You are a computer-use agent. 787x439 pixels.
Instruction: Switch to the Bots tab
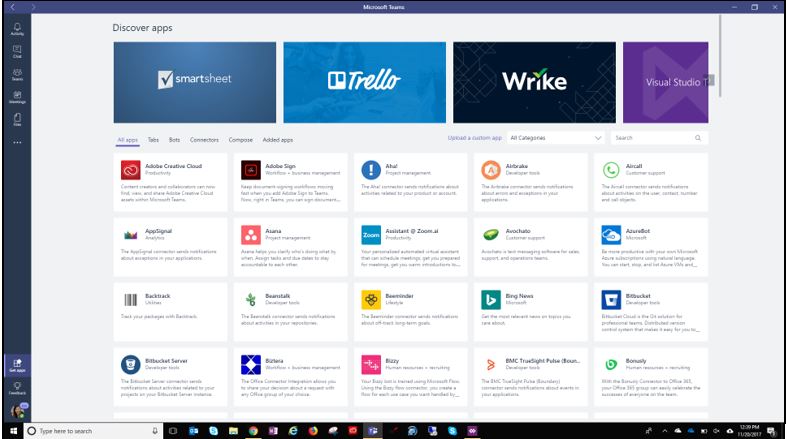click(174, 140)
